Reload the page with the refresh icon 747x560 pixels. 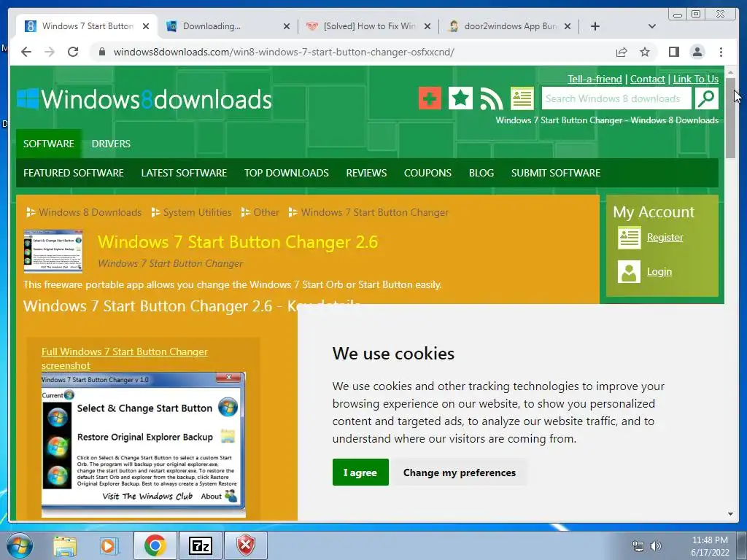click(x=73, y=52)
